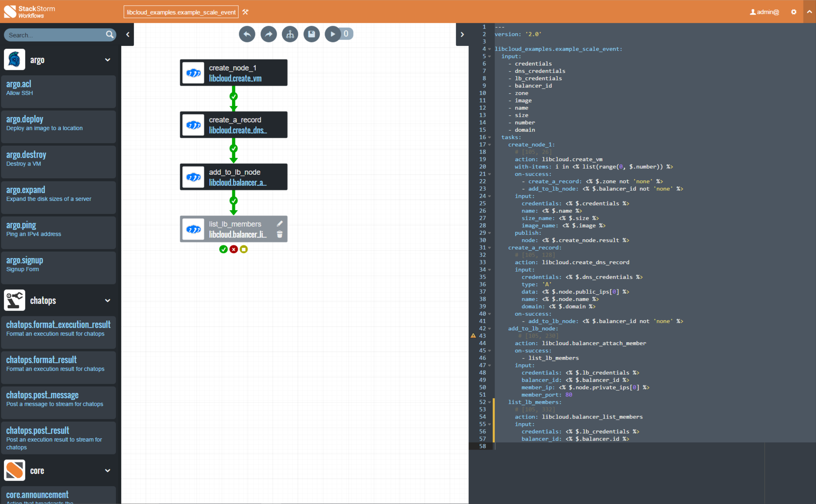Click the redo arrow toolbar button
Viewport: 816px width, 504px height.
coord(268,34)
